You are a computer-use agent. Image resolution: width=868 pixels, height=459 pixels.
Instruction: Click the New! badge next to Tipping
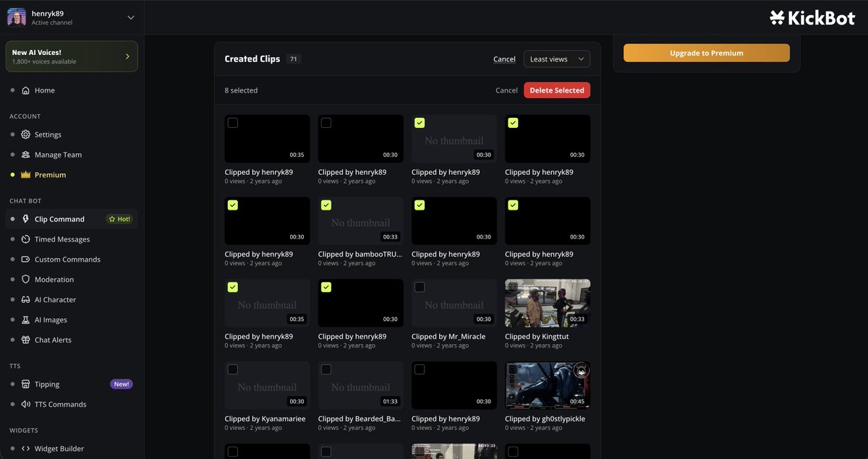(x=122, y=385)
